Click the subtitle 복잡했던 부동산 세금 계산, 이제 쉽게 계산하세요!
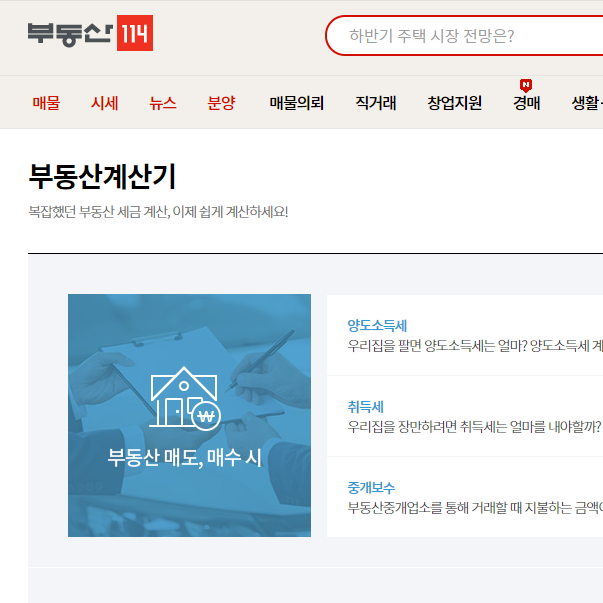This screenshot has width=603, height=603. click(158, 212)
